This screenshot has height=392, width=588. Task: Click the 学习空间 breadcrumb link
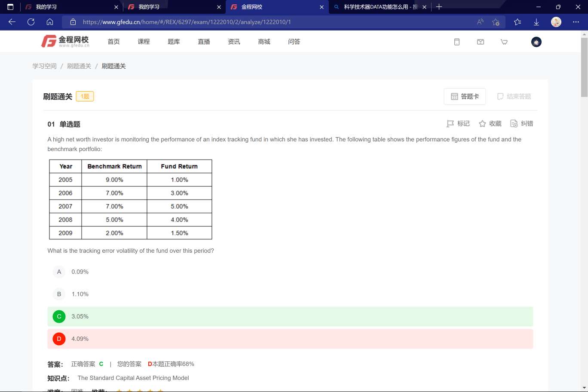pyautogui.click(x=44, y=66)
